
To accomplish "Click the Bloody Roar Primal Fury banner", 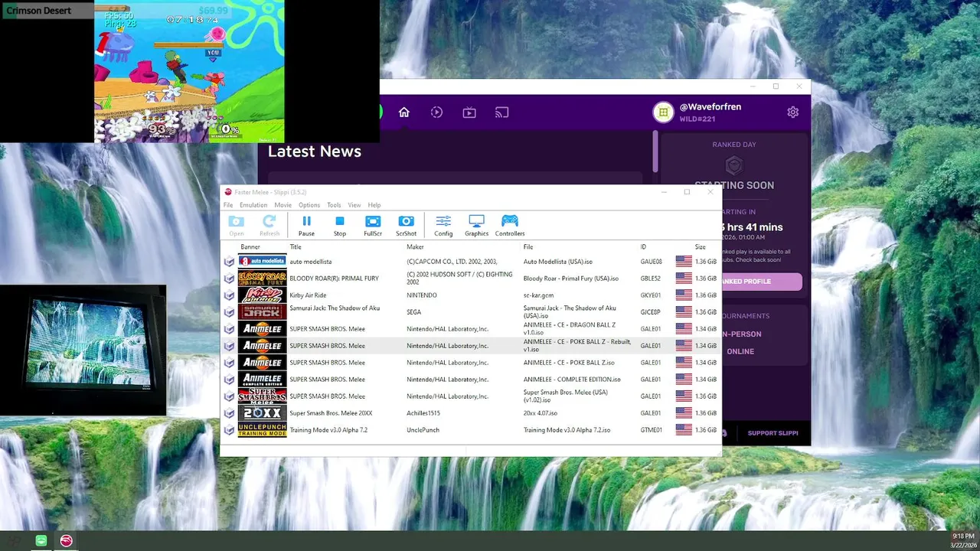I will click(263, 279).
